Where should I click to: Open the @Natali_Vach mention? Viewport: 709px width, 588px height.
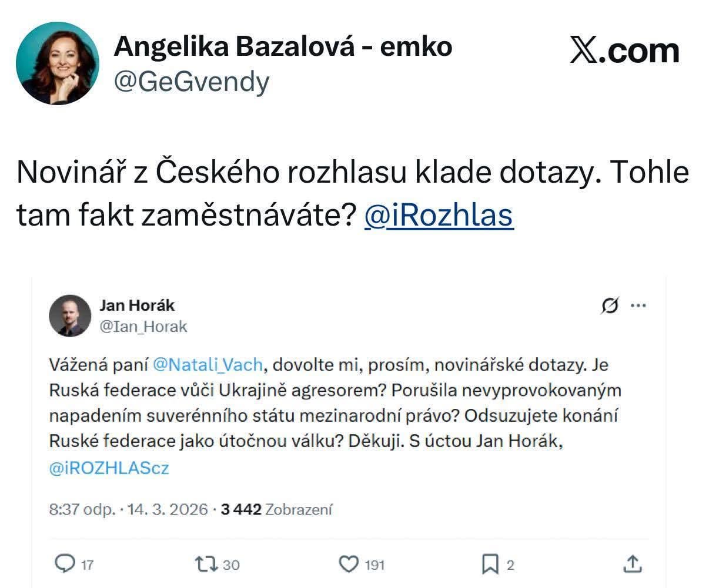pyautogui.click(x=208, y=365)
